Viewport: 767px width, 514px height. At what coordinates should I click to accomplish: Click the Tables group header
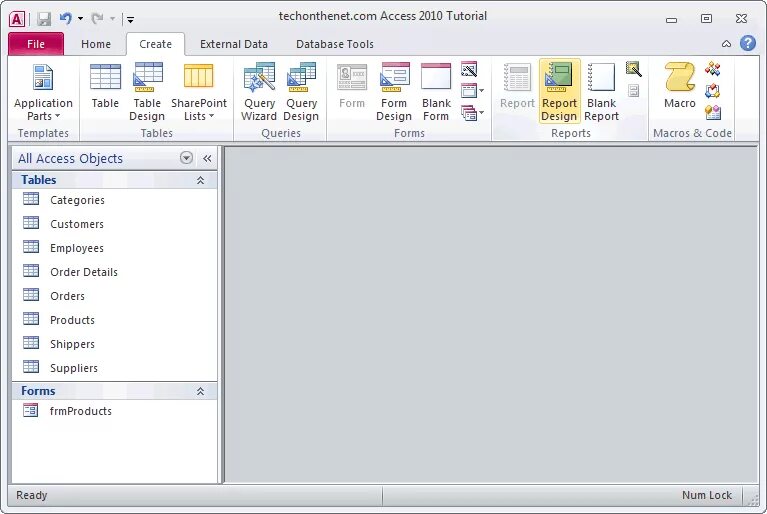click(x=114, y=180)
